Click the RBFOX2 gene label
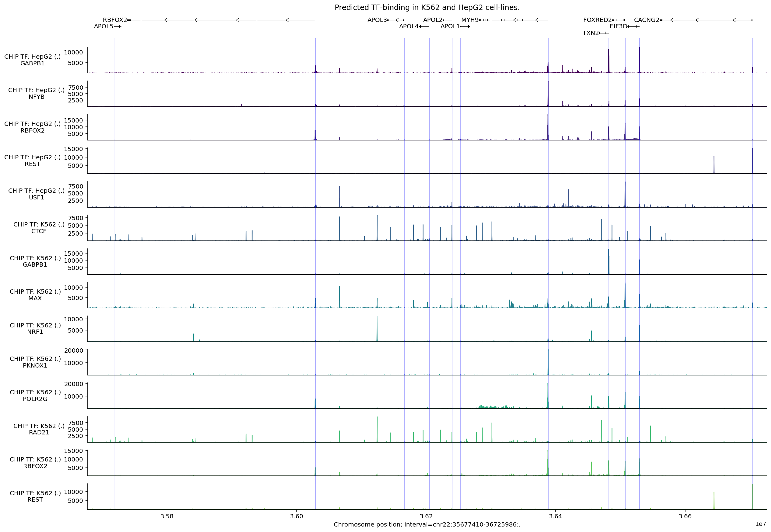 114,20
